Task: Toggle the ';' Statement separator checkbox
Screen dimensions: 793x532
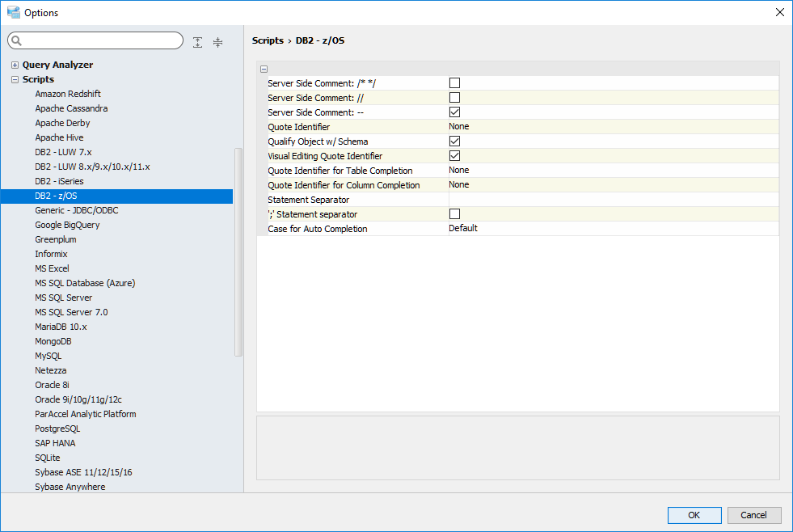Action: click(454, 214)
